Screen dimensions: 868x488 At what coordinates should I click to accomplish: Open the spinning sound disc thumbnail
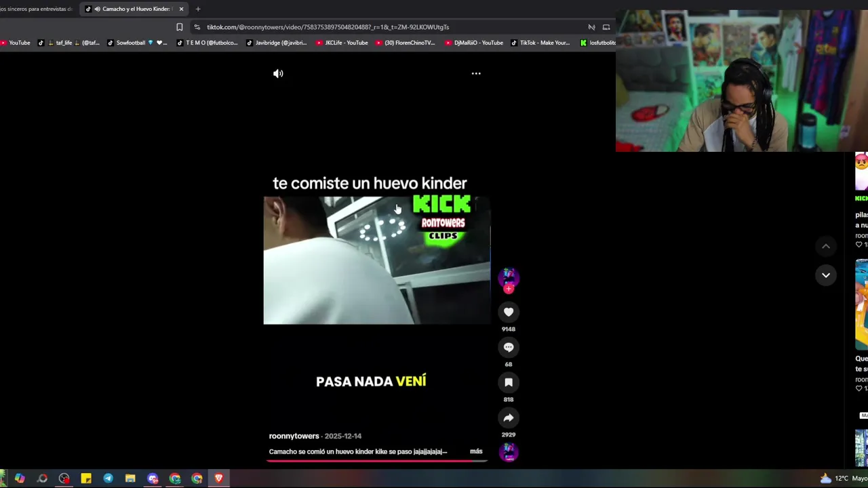click(x=509, y=452)
